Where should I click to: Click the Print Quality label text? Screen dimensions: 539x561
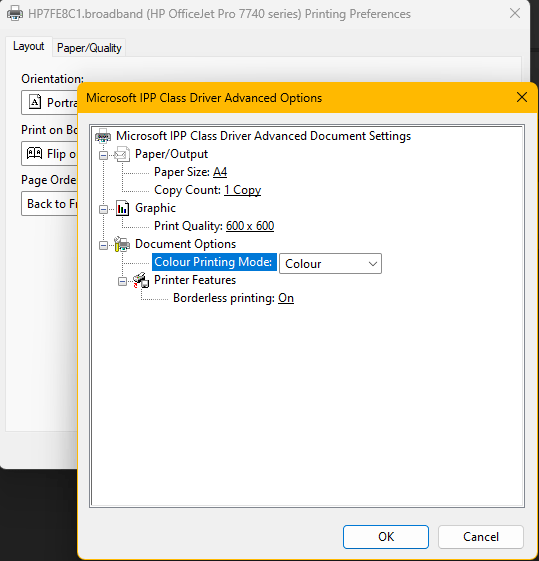pos(188,226)
